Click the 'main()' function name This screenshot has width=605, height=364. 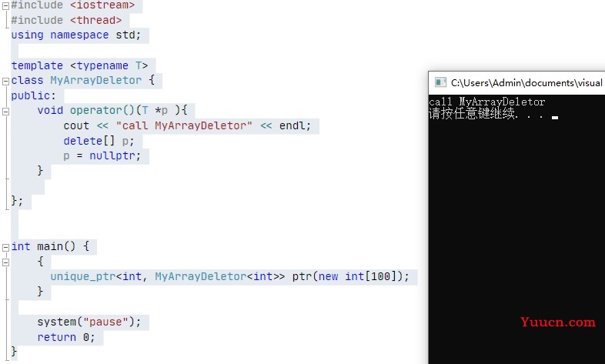pos(56,246)
